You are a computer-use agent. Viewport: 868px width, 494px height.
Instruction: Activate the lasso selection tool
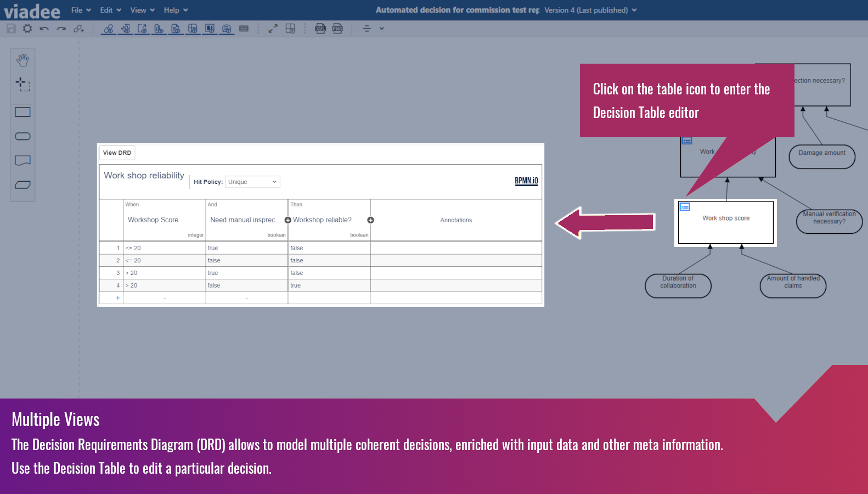point(22,84)
